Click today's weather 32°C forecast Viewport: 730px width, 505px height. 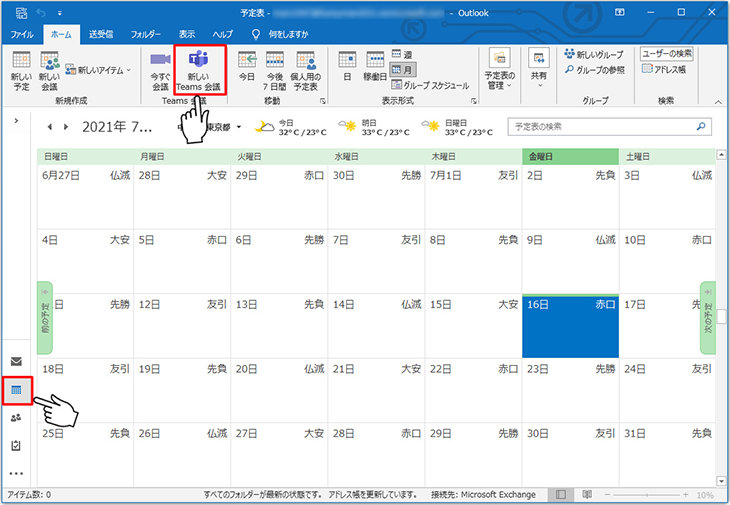click(x=291, y=128)
